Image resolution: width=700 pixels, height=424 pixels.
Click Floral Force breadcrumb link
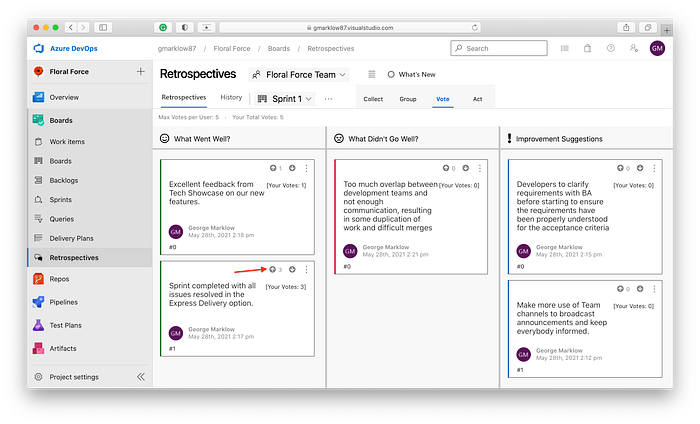pyautogui.click(x=232, y=49)
